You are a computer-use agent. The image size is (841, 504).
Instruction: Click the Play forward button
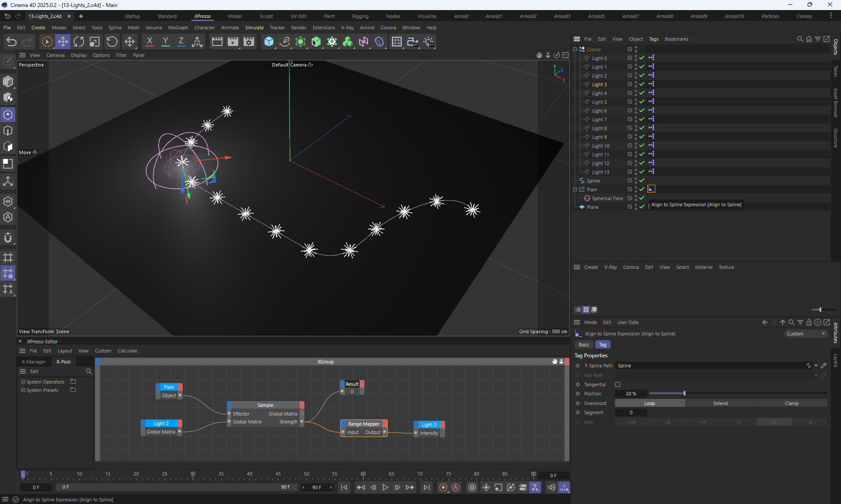[x=385, y=487]
